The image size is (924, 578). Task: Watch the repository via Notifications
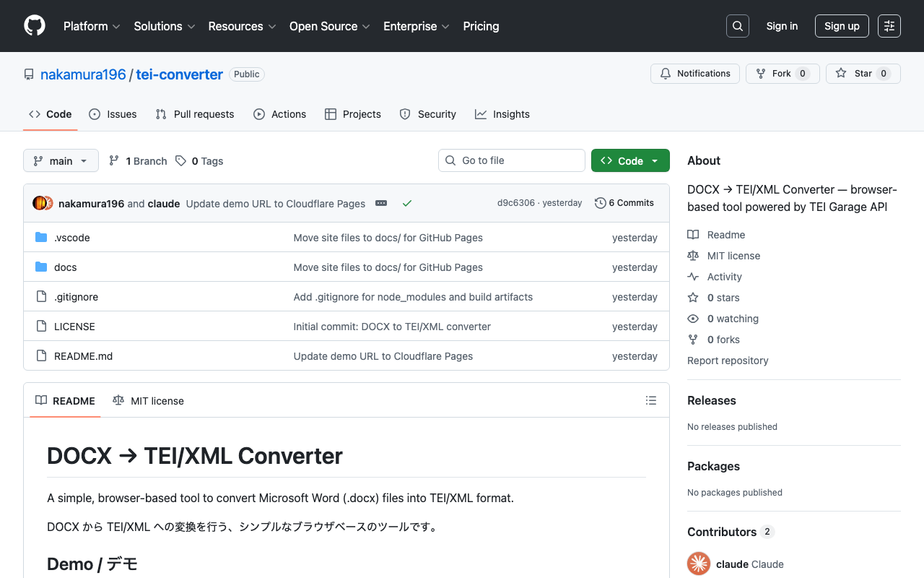694,73
